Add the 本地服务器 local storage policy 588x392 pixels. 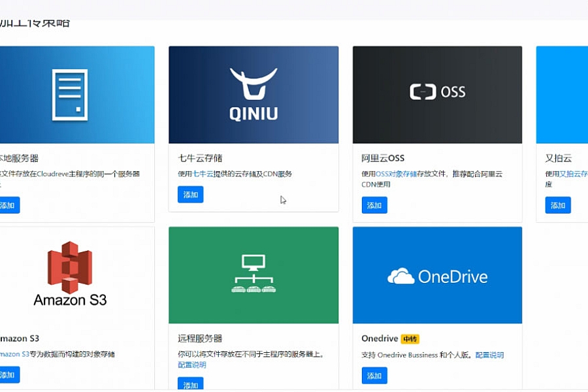[x=8, y=205]
